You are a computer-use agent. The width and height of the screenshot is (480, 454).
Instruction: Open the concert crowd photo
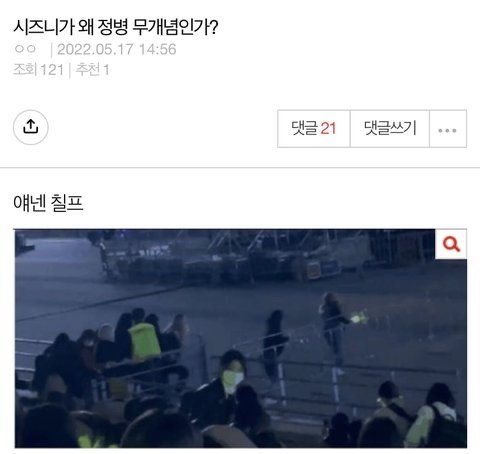pos(240,338)
